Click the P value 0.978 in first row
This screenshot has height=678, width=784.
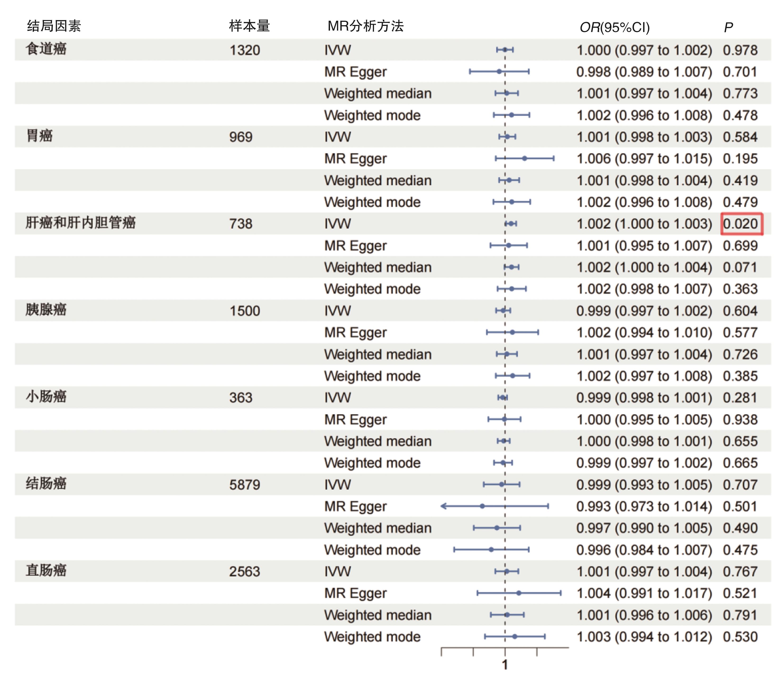pyautogui.click(x=740, y=50)
